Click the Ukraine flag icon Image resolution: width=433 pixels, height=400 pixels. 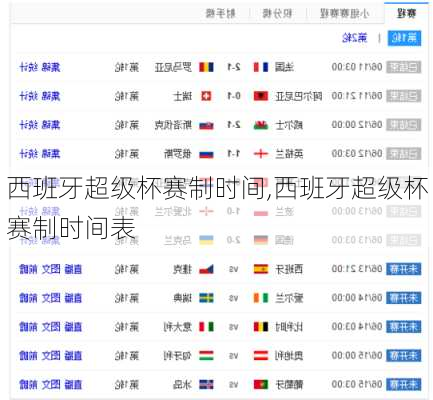pyautogui.click(x=206, y=240)
